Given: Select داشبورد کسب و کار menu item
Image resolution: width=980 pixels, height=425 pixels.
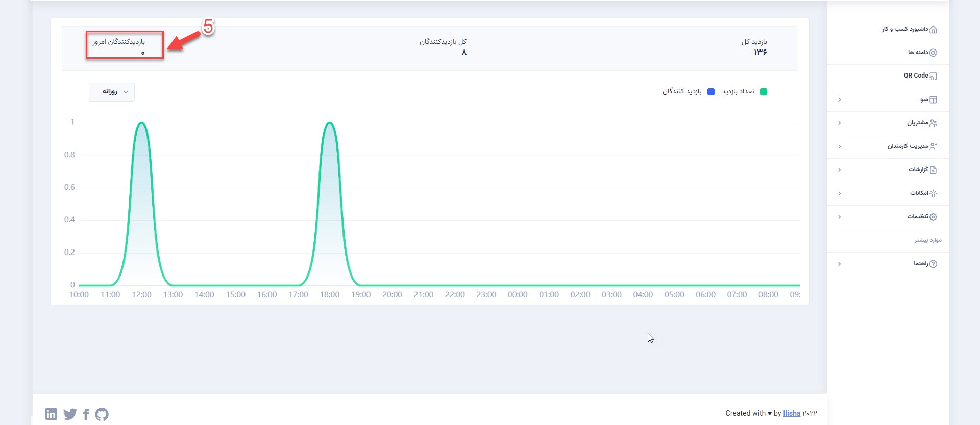Looking at the screenshot, I should (905, 29).
